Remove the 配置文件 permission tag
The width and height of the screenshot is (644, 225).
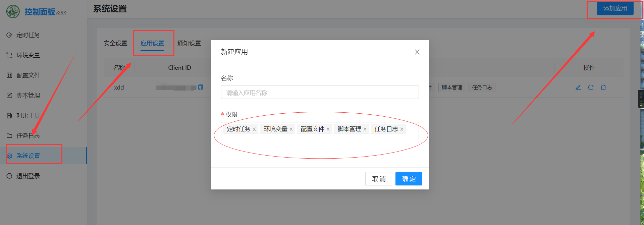[x=328, y=129]
